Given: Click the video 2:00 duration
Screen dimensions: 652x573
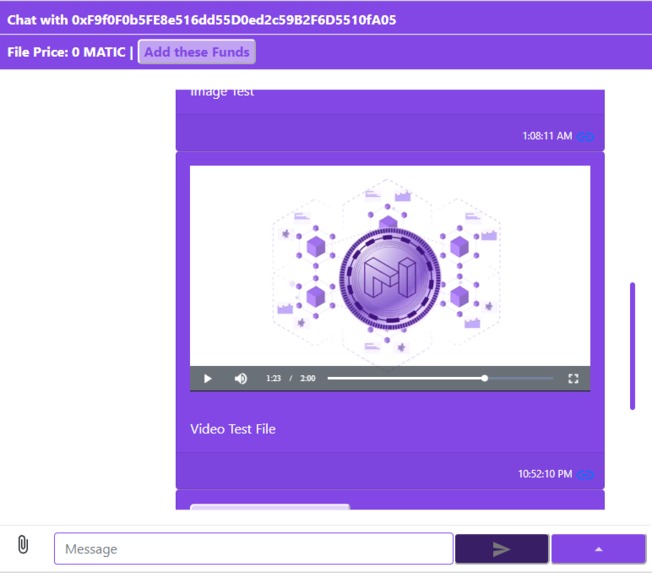Looking at the screenshot, I should 308,378.
